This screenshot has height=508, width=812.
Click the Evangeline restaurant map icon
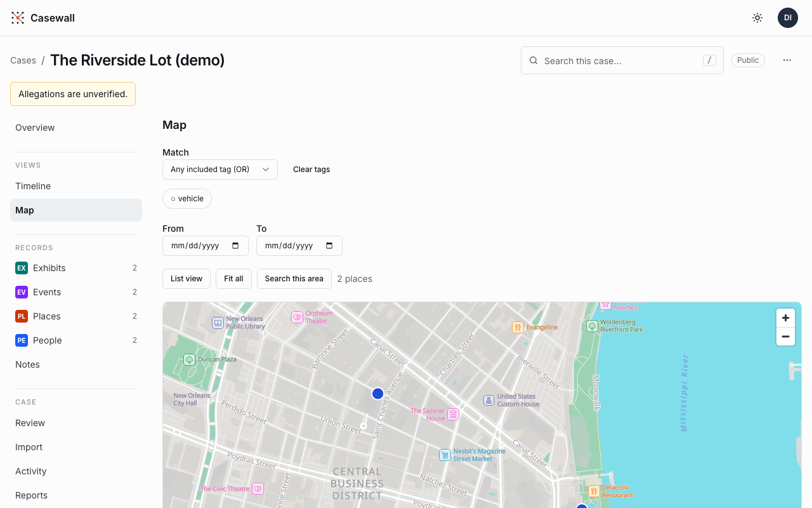pyautogui.click(x=518, y=327)
